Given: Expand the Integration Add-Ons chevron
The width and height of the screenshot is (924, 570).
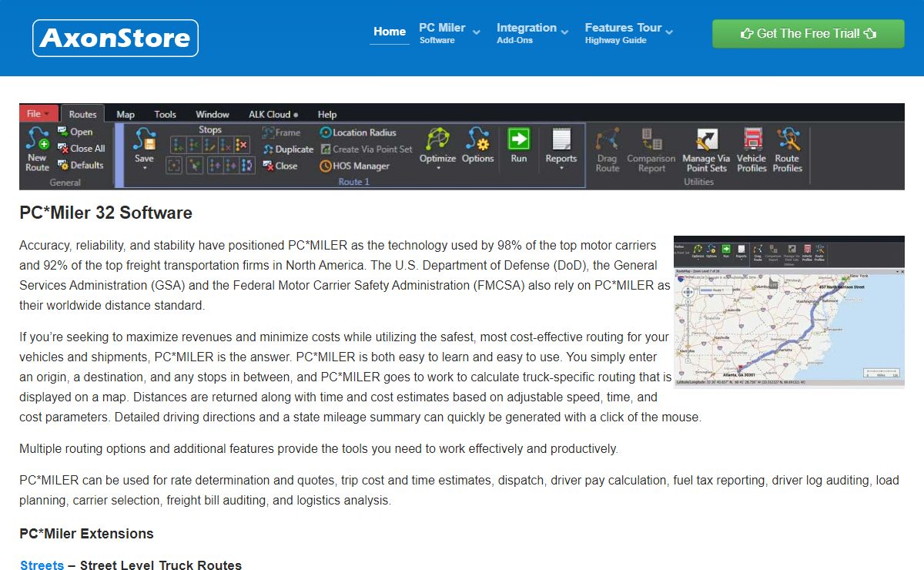Looking at the screenshot, I should pyautogui.click(x=565, y=32).
